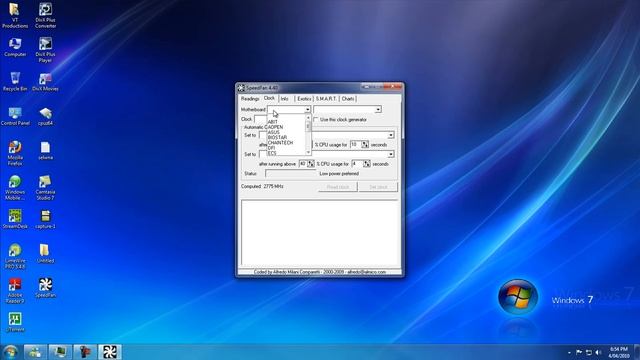
Task: Click SpeedFan fan icon in taskbar
Action: pos(109,352)
